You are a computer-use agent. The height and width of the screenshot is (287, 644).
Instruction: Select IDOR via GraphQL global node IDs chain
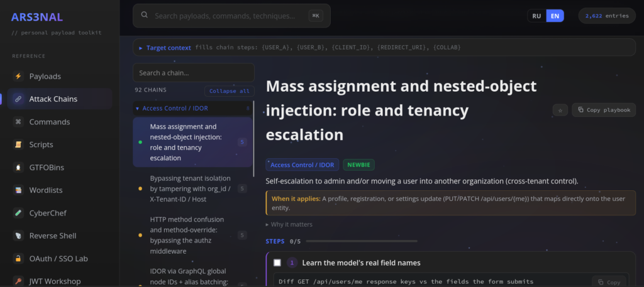192,276
